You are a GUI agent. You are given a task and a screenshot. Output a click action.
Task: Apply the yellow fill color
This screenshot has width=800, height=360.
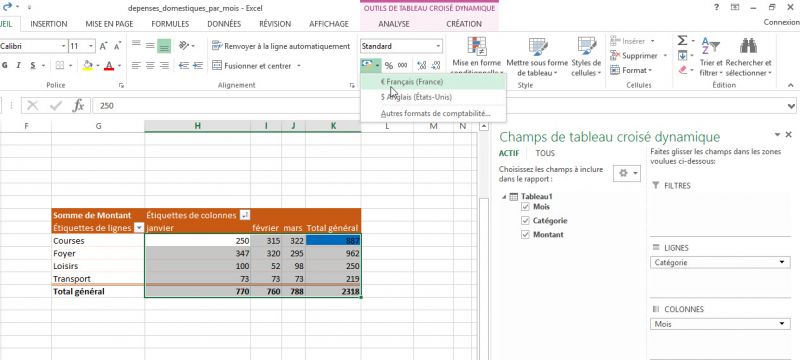[88, 65]
